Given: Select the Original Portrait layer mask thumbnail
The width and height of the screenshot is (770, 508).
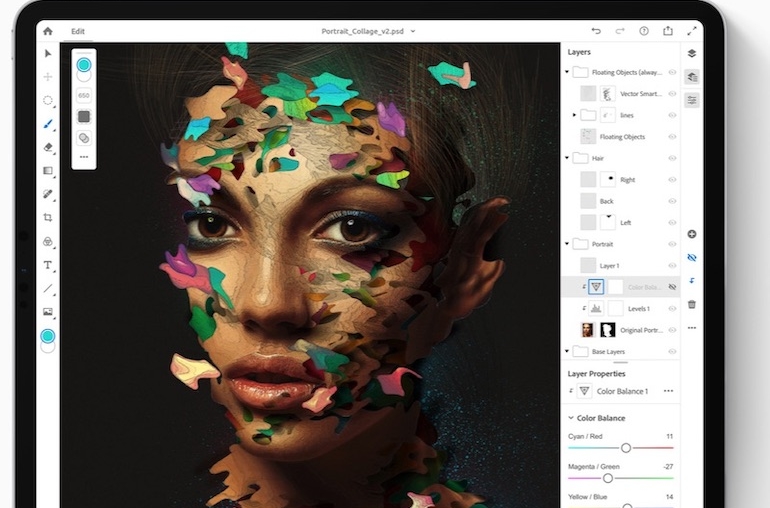Looking at the screenshot, I should (x=607, y=330).
